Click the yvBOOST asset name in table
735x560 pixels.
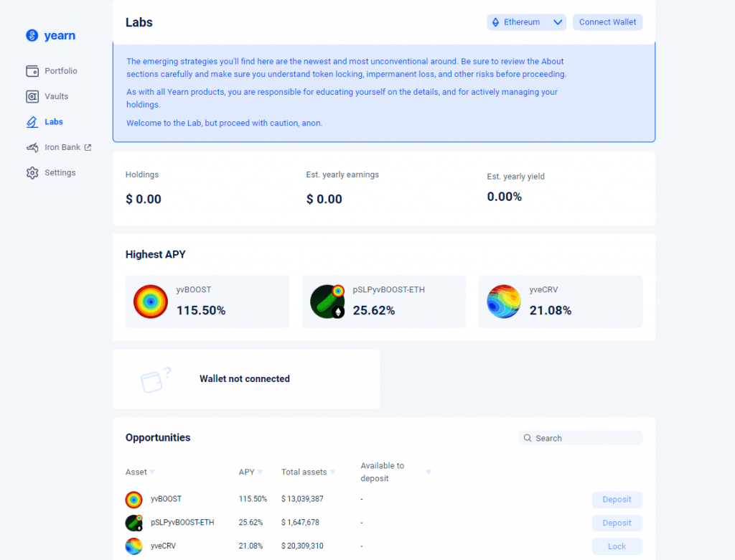[166, 499]
